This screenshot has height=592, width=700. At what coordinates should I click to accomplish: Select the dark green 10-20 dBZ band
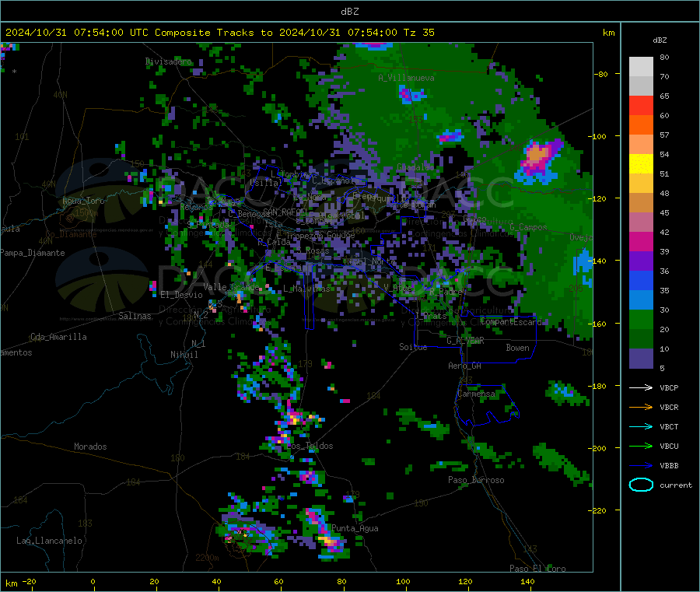641,339
